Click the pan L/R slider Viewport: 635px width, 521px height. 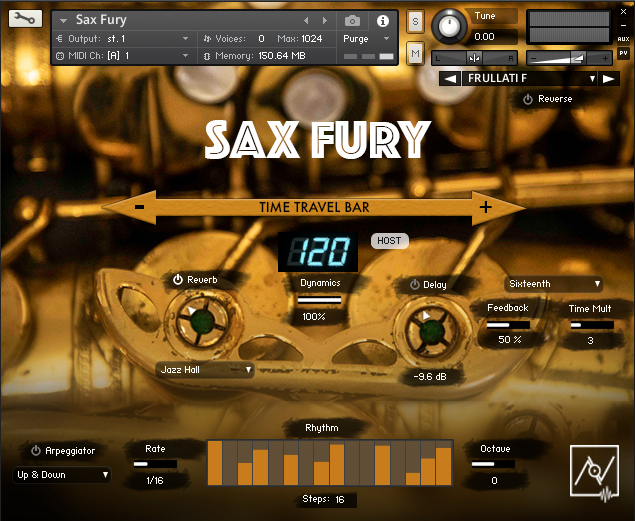pyautogui.click(x=475, y=58)
